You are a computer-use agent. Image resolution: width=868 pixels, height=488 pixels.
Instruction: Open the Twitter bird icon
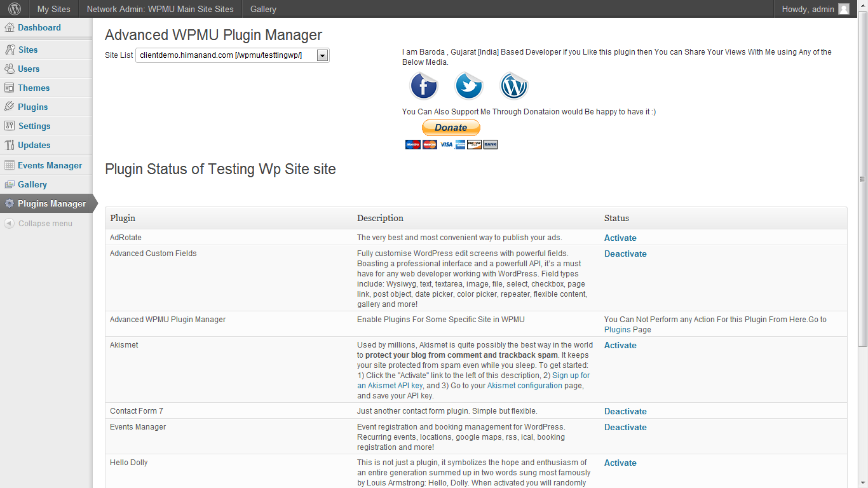469,86
